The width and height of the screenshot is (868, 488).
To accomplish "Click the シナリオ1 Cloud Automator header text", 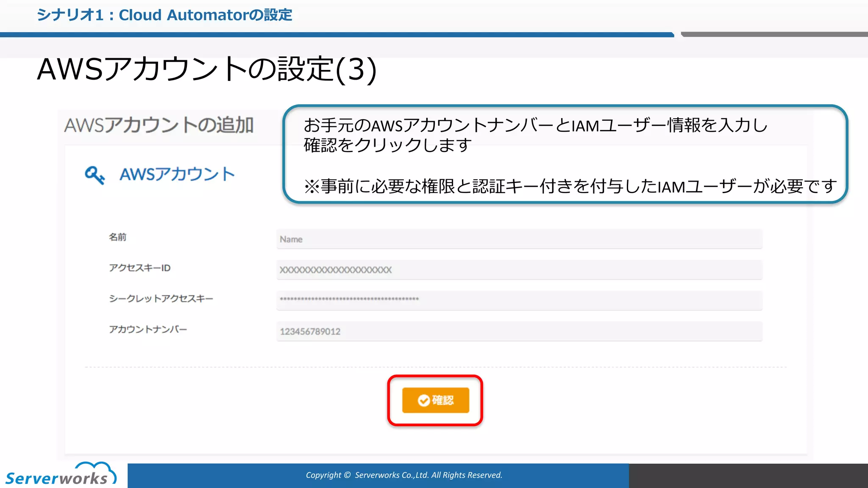I will pos(164,15).
